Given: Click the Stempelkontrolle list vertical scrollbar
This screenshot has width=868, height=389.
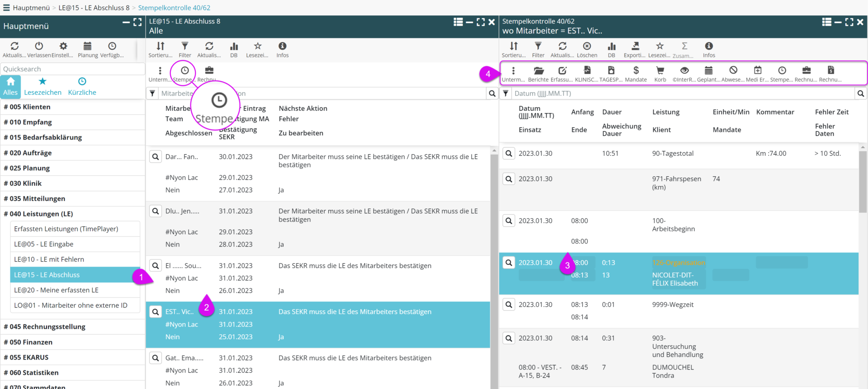Looking at the screenshot, I should point(863,181).
